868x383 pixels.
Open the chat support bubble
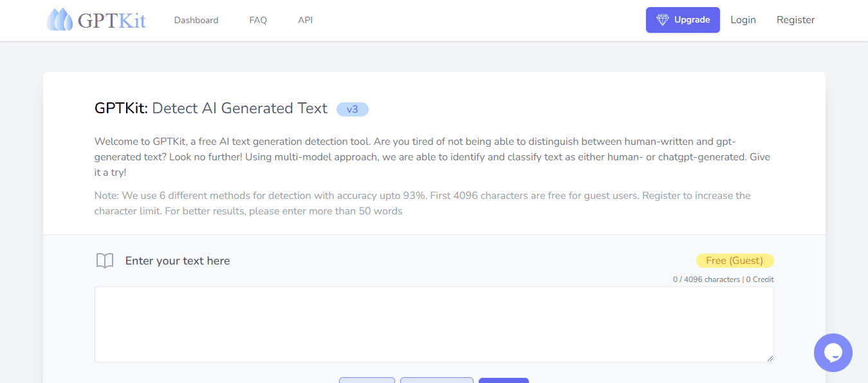(x=833, y=352)
